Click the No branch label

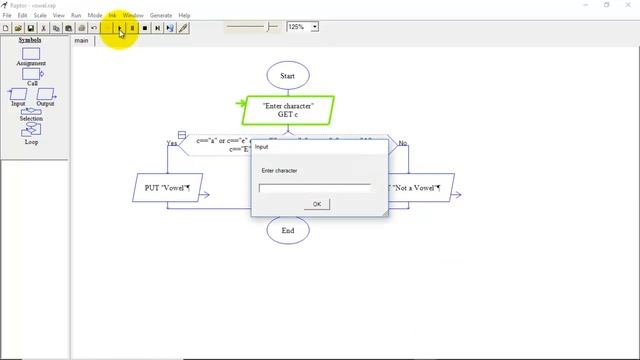click(x=403, y=143)
